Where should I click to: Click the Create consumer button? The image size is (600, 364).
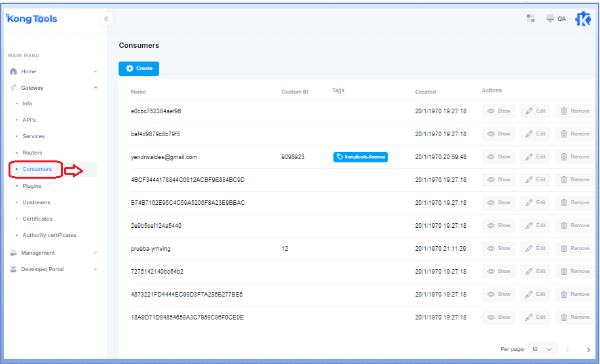coord(139,68)
